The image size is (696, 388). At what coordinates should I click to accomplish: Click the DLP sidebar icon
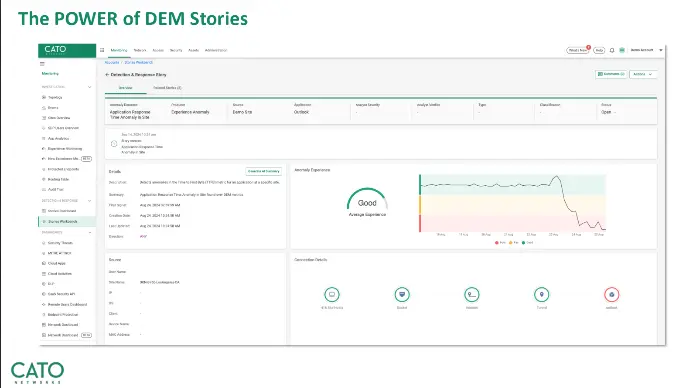(44, 284)
